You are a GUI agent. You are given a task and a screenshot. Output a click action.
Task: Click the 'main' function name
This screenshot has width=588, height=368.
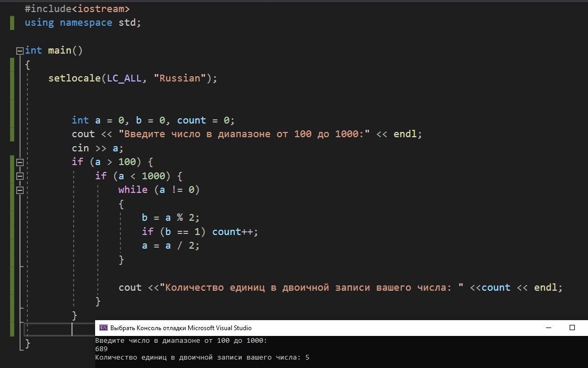(x=59, y=50)
